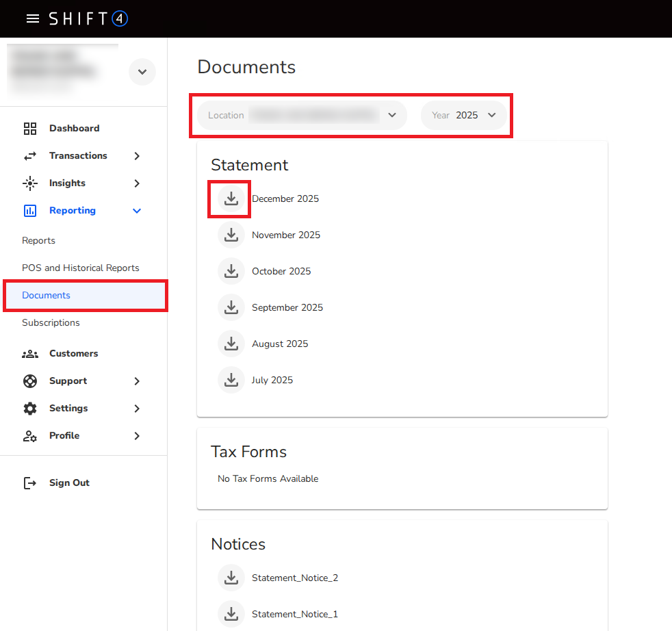Expand the Insights submenu arrow
The height and width of the screenshot is (631, 672).
coord(137,183)
